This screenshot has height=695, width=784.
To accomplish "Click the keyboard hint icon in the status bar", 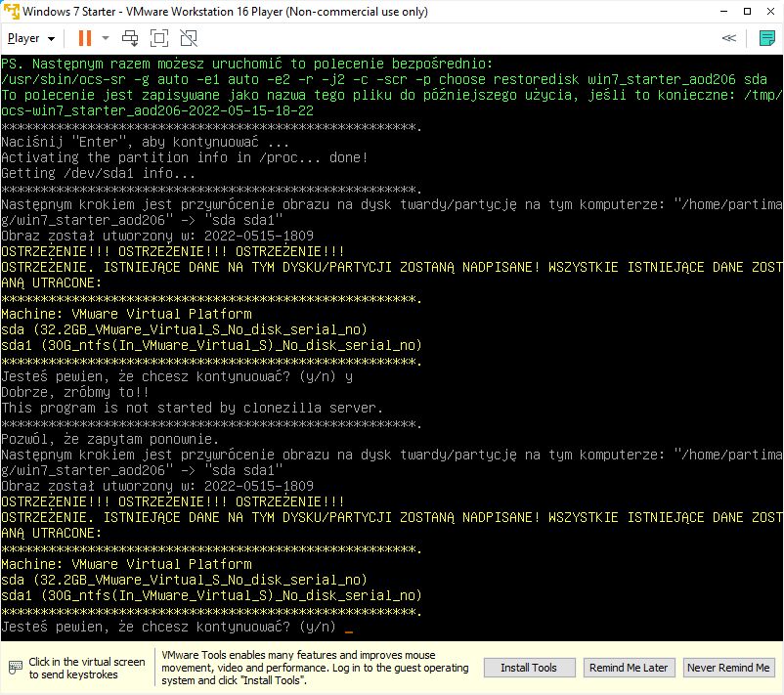I will [15, 668].
